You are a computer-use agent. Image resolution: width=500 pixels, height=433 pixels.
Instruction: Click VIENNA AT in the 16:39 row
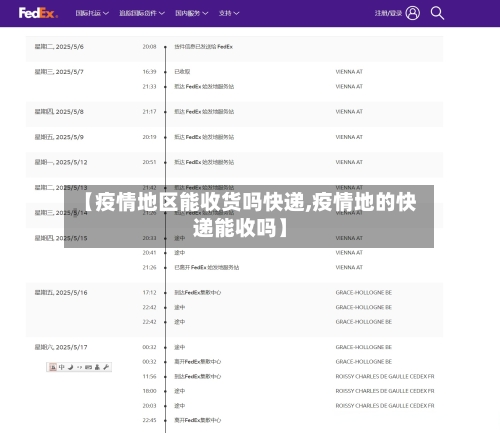click(349, 72)
